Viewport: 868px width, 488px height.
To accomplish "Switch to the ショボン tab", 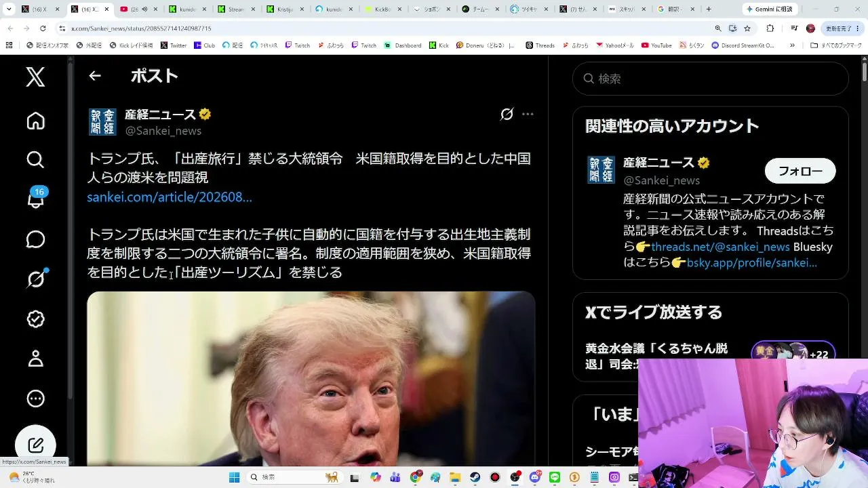I will click(431, 9).
